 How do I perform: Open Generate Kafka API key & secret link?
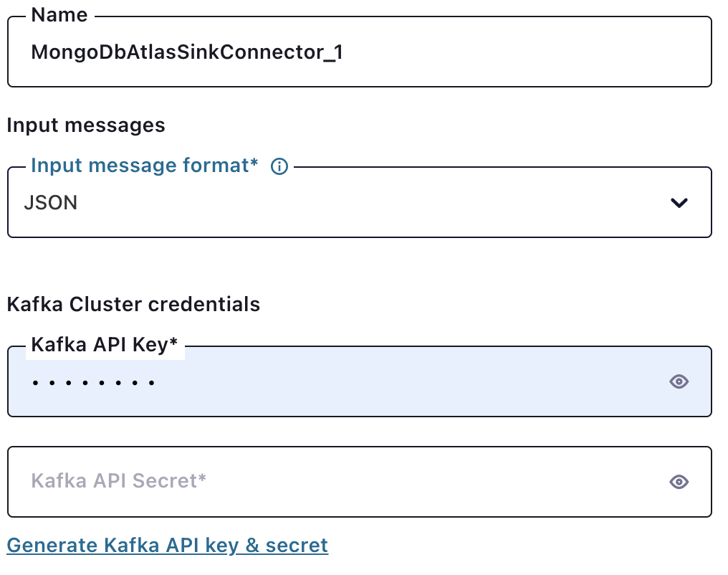pyautogui.click(x=167, y=546)
